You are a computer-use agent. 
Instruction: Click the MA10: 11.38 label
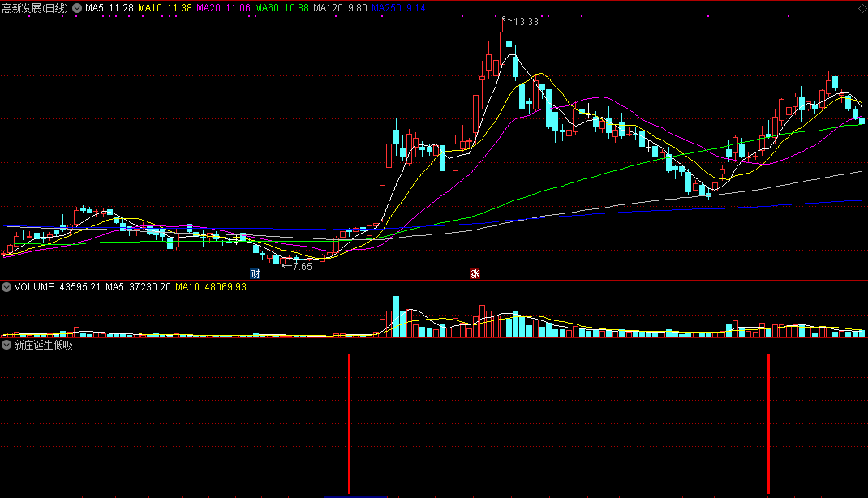point(165,8)
